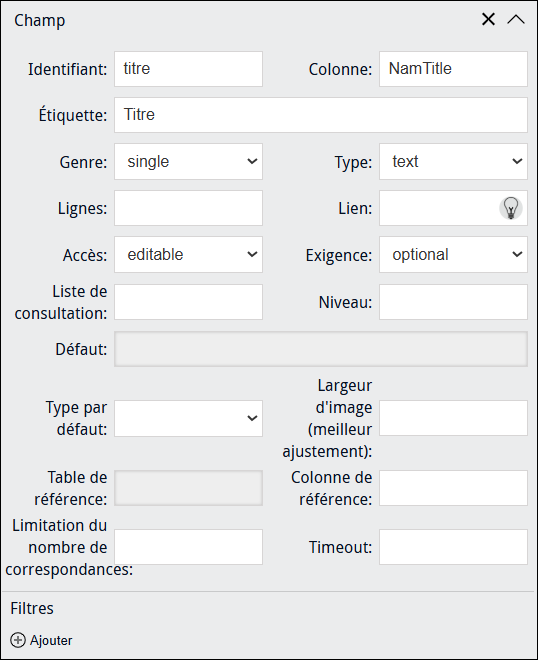538x660 pixels.
Task: Open the Accès dropdown showing editable
Action: [188, 254]
